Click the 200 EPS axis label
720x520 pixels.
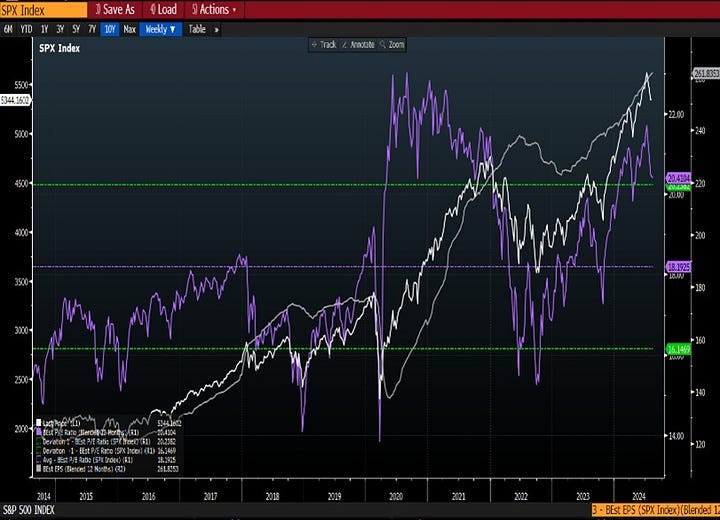pyautogui.click(x=700, y=235)
